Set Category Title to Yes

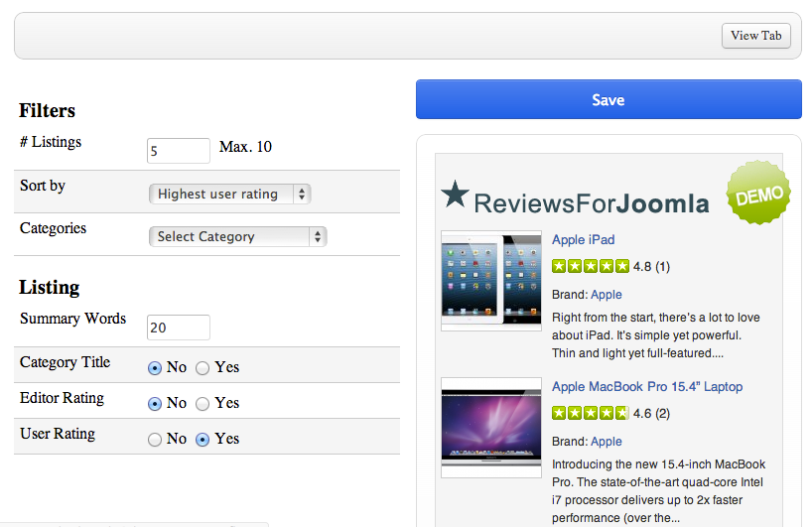click(203, 368)
